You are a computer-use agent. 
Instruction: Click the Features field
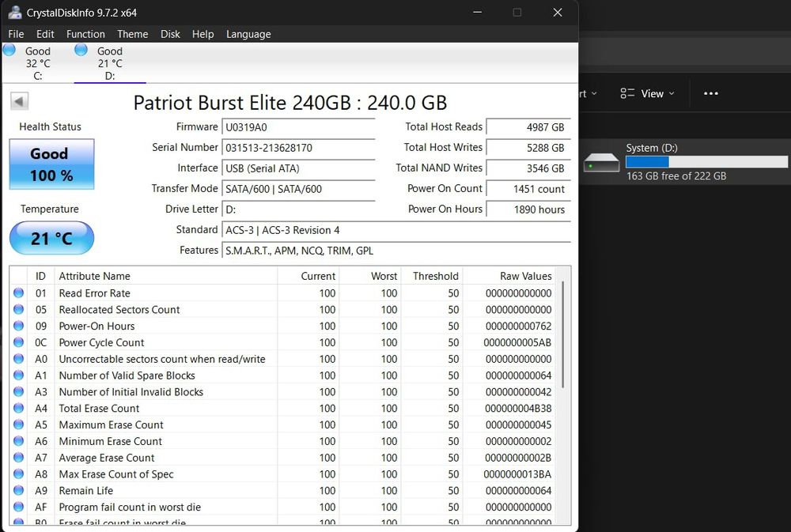[396, 251]
